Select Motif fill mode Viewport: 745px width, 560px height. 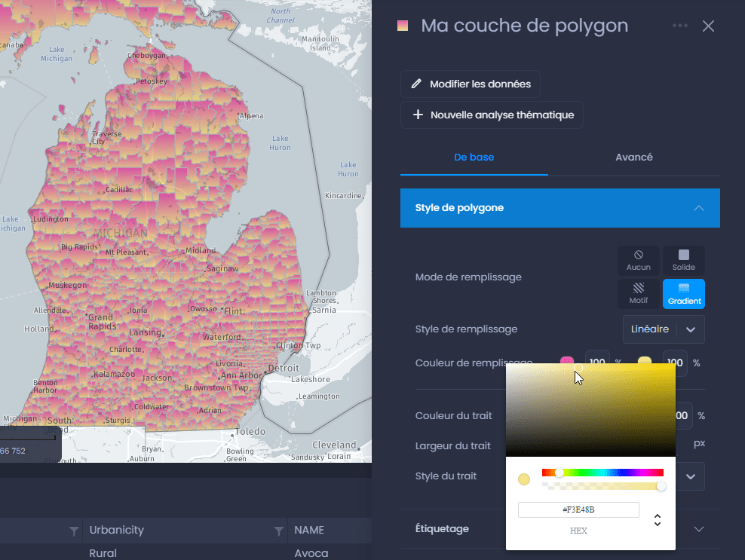(638, 293)
